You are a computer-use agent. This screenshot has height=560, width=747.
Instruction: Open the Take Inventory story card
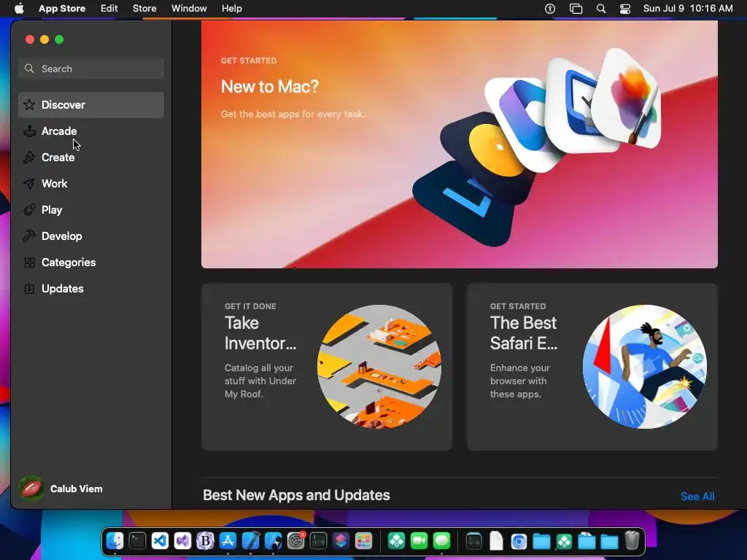point(327,367)
